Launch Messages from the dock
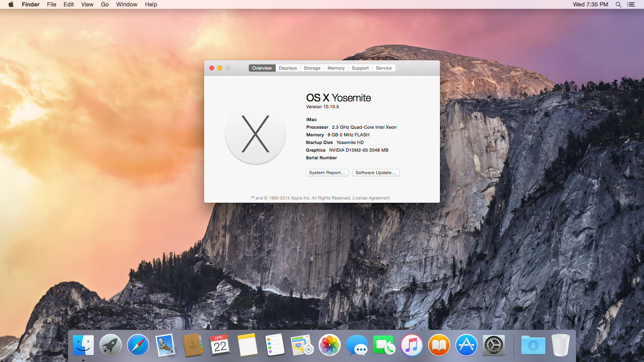 pos(357,345)
